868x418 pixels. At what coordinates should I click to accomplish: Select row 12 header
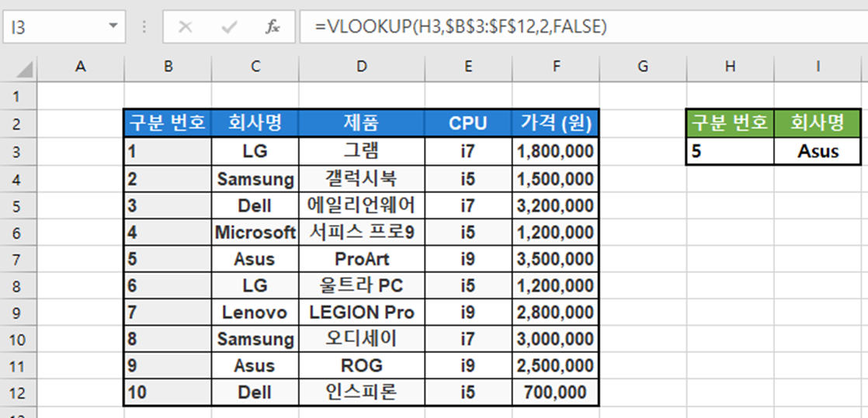[x=18, y=392]
